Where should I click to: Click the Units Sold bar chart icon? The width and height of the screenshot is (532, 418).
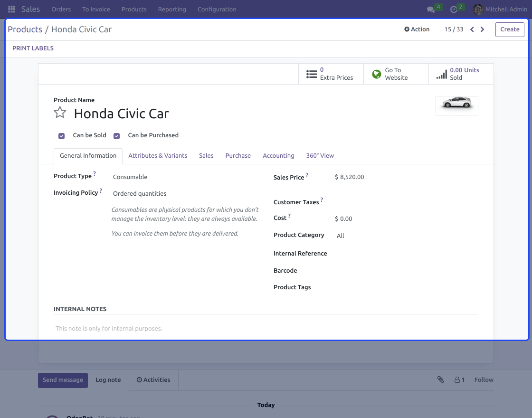tap(442, 74)
